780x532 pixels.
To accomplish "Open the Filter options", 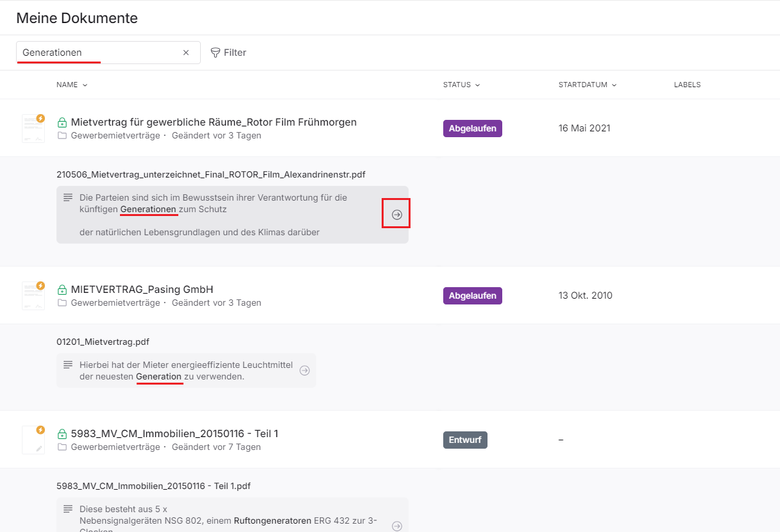I will point(228,53).
